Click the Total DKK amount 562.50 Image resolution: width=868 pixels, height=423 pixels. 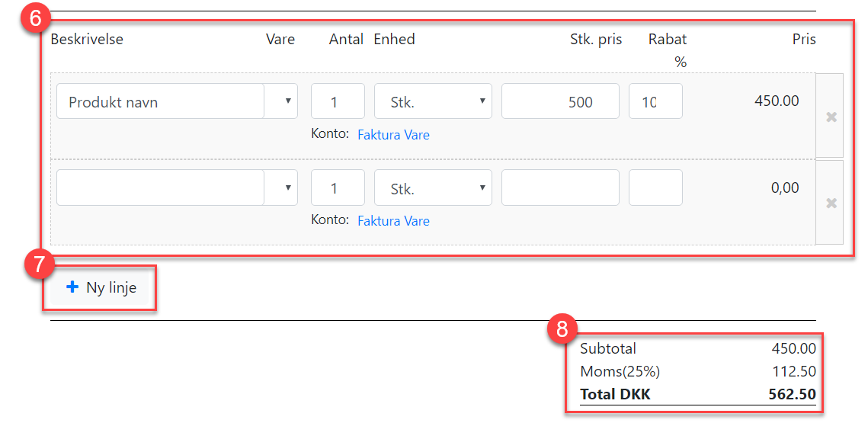click(x=792, y=395)
